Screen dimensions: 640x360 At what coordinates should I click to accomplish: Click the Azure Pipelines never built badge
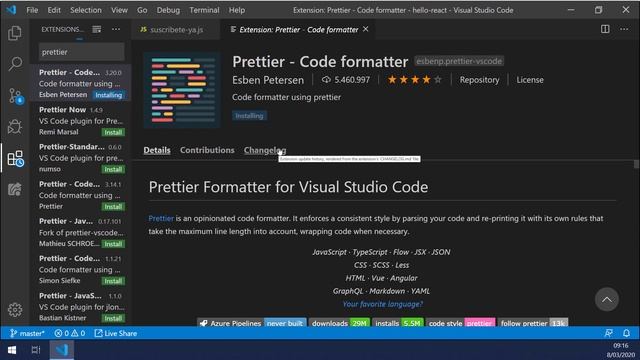[252, 323]
